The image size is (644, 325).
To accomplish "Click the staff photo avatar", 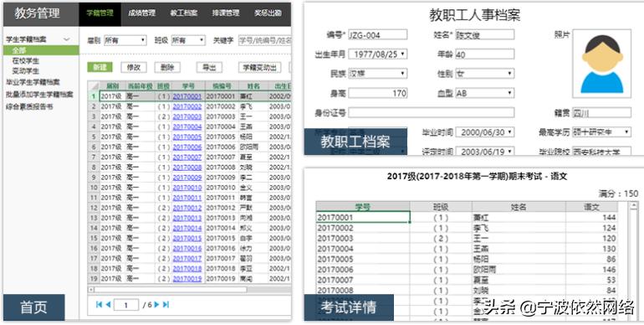I will (x=601, y=63).
